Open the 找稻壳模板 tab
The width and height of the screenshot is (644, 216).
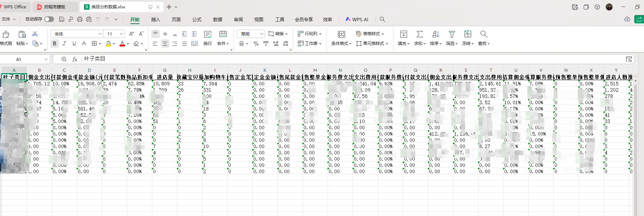(x=55, y=7)
